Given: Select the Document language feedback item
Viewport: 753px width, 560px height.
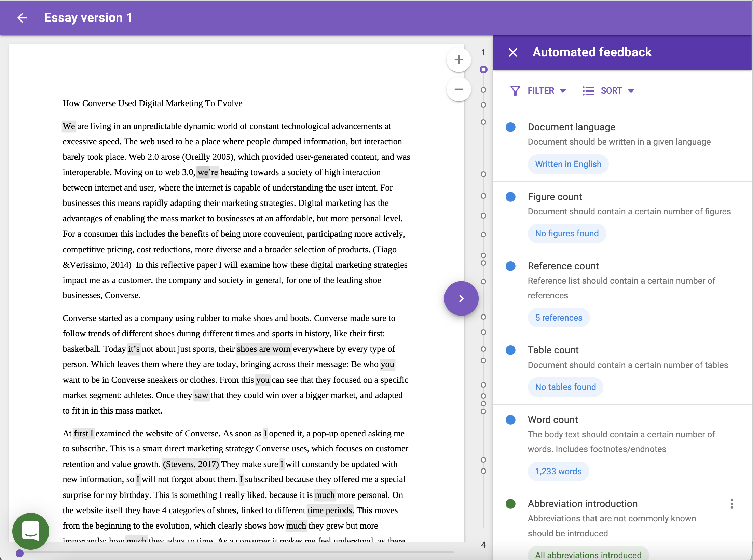Looking at the screenshot, I should click(622, 147).
